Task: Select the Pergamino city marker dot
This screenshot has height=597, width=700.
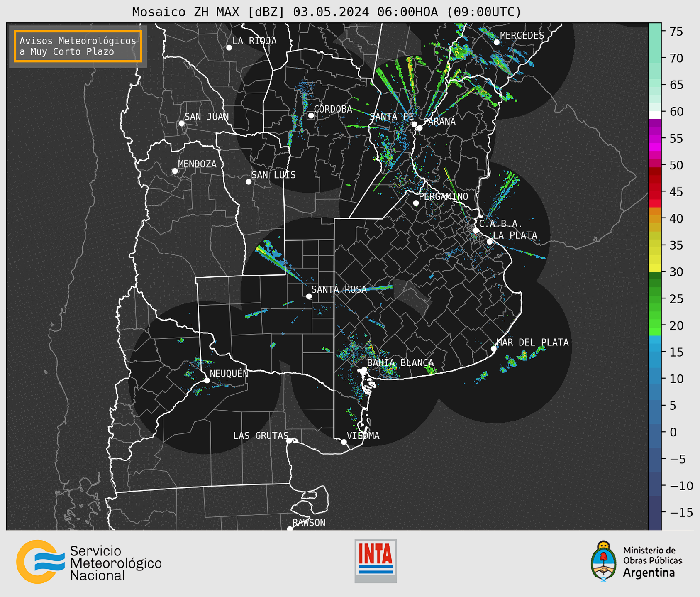Action: tap(416, 203)
